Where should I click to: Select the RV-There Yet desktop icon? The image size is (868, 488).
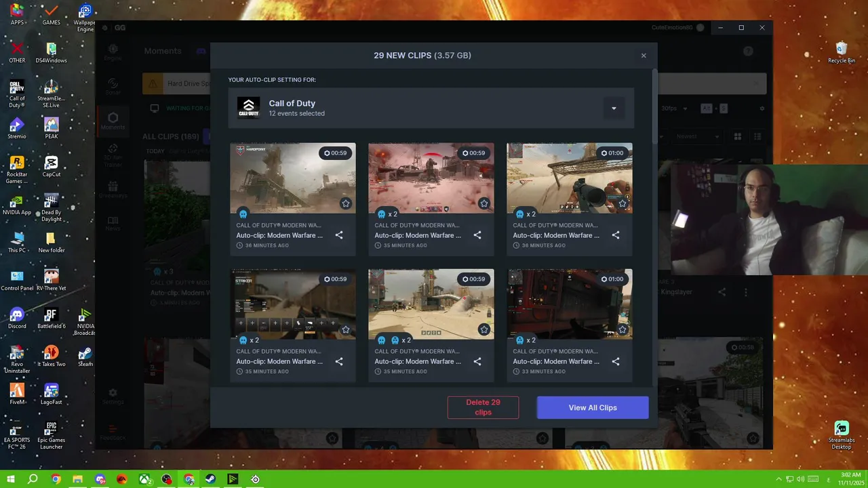point(51,280)
